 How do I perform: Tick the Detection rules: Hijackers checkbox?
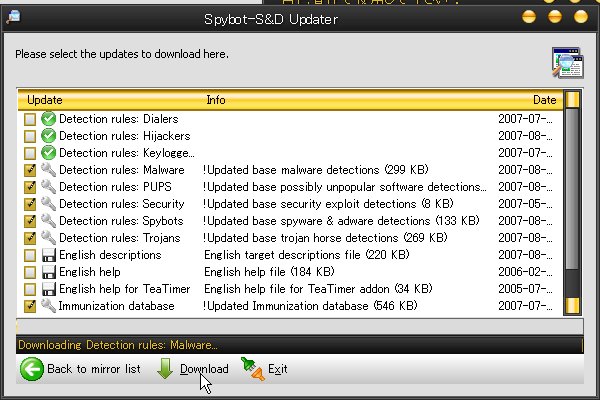click(x=30, y=136)
